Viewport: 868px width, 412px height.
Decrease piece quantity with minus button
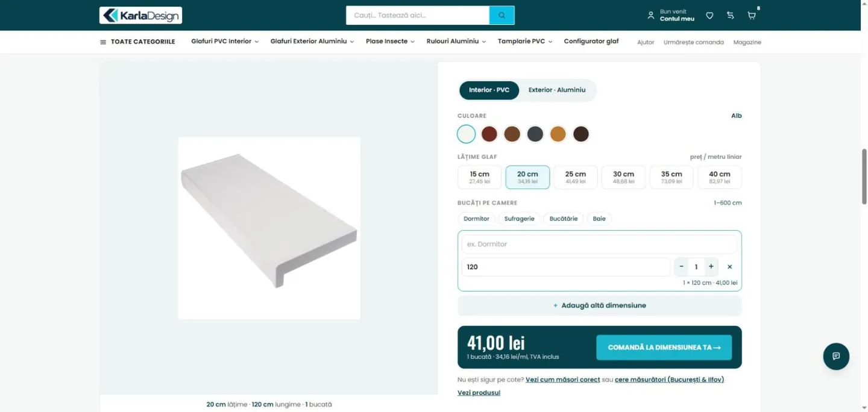click(682, 267)
